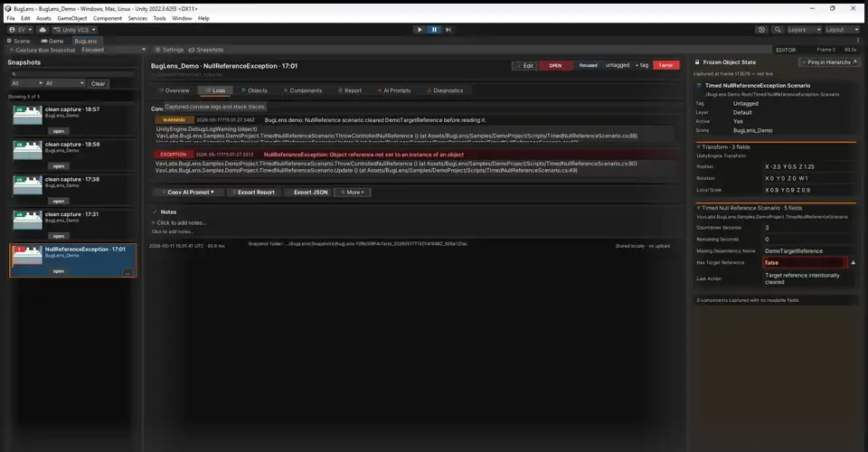Open the first All filter dropdown
This screenshot has height=452, width=868.
26,83
